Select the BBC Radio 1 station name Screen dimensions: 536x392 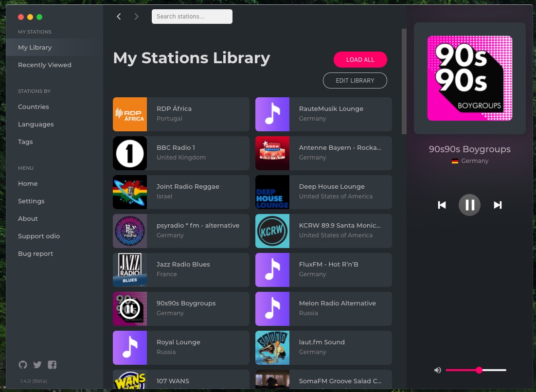click(x=176, y=148)
